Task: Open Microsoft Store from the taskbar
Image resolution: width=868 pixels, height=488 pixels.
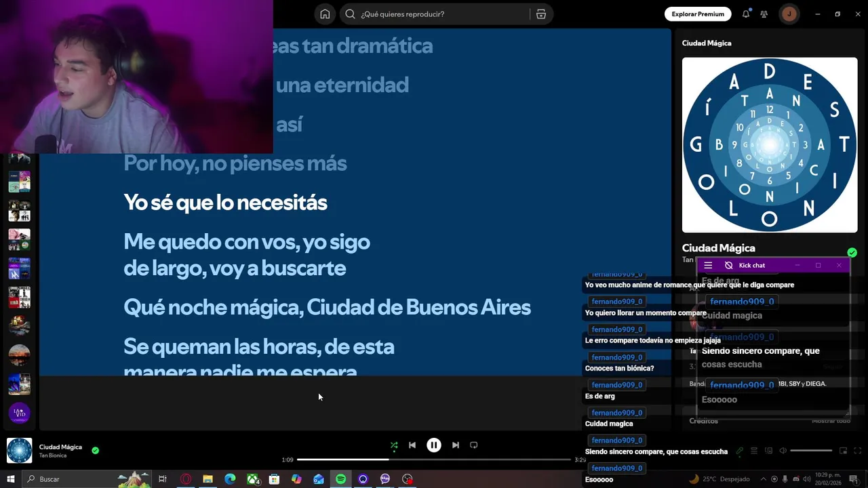Action: 274,479
